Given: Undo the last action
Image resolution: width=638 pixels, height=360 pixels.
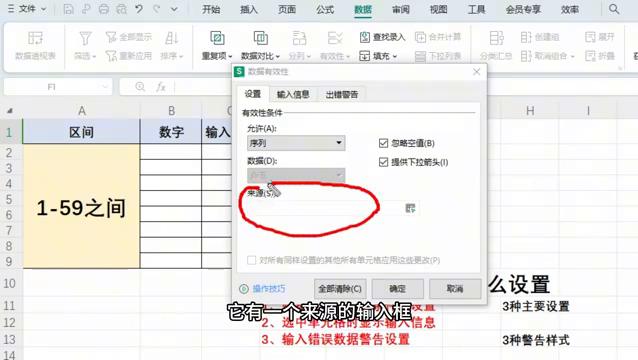Looking at the screenshot, I should pyautogui.click(x=139, y=9).
